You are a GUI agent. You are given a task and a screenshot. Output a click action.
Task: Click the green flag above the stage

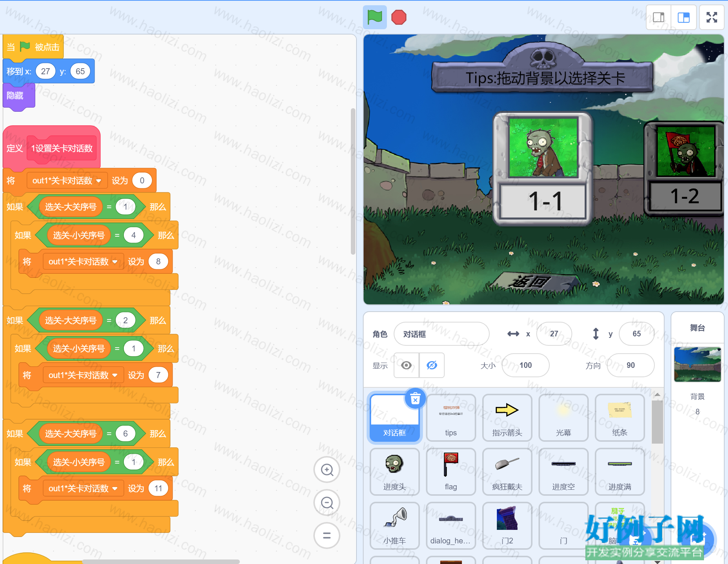click(x=375, y=17)
